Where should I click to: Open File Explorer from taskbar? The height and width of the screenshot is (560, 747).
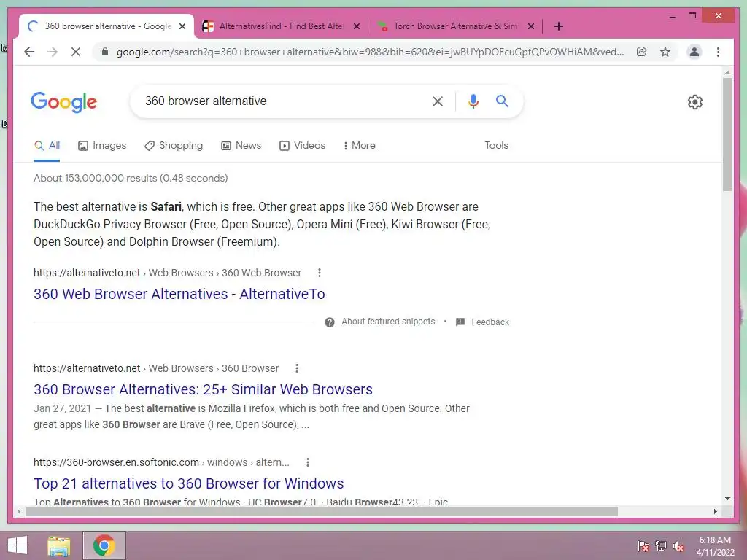coord(59,545)
